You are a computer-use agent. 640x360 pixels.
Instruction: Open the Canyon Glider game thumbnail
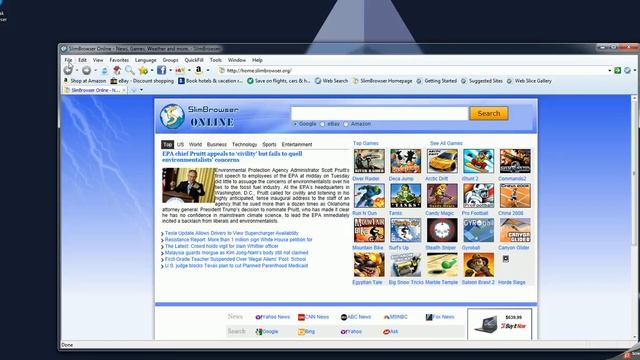[515, 230]
